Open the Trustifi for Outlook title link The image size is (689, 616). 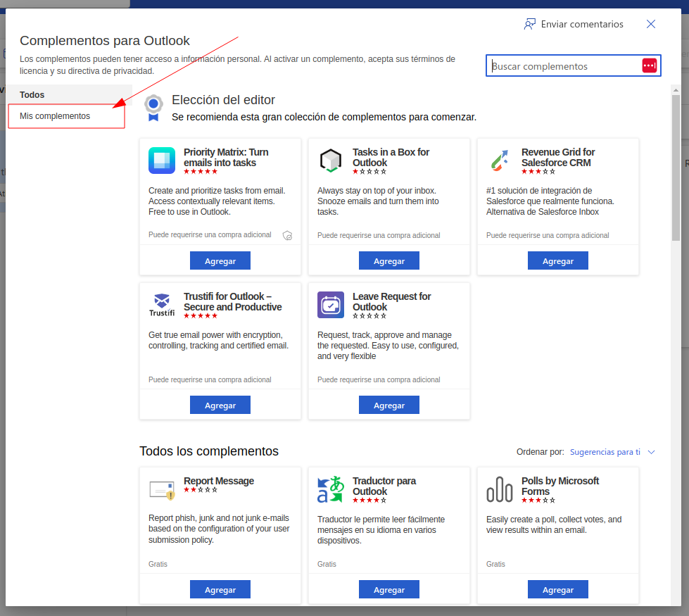click(x=232, y=301)
